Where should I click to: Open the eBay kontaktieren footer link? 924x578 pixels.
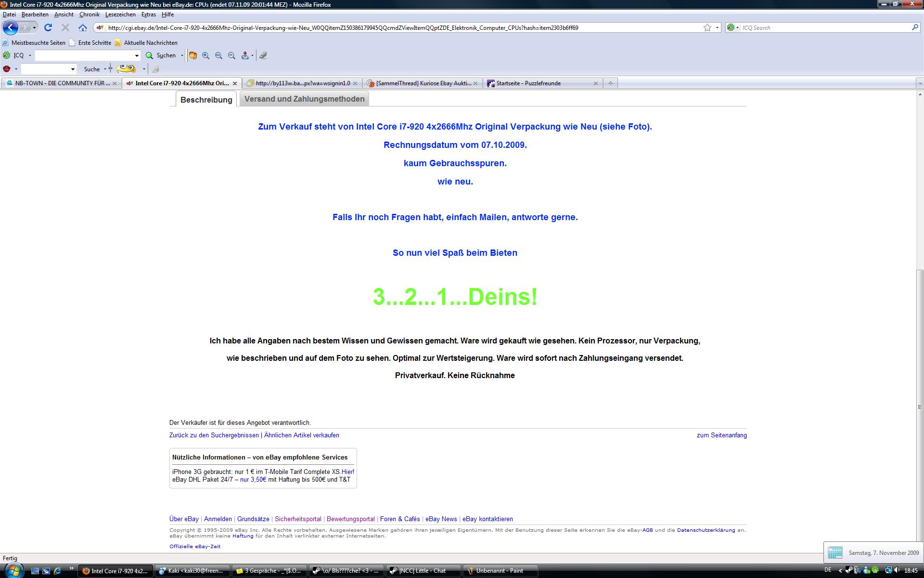[488, 519]
